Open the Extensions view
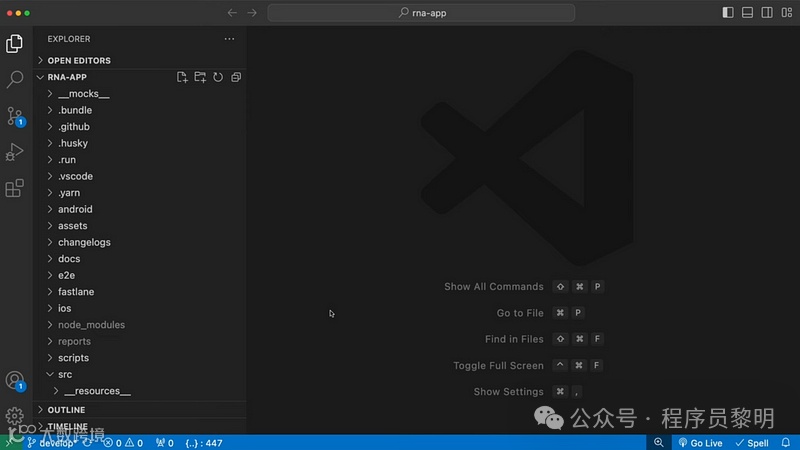The height and width of the screenshot is (450, 800). 14,188
